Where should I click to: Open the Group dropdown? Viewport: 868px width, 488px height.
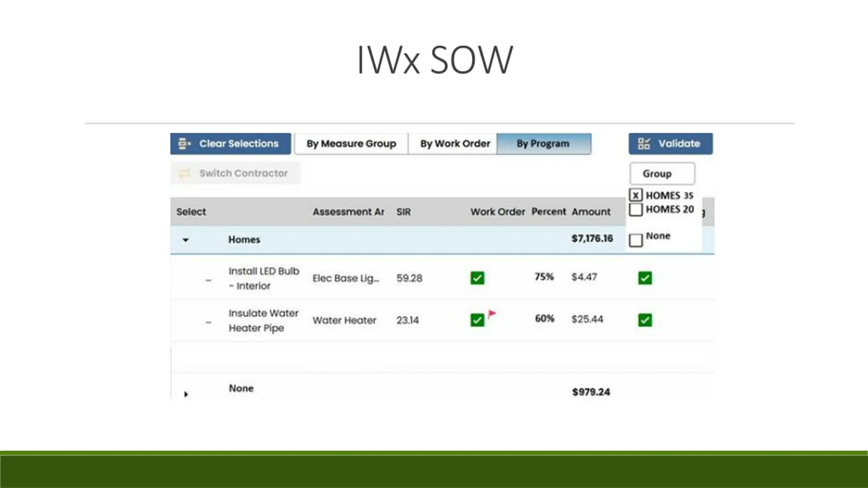pos(662,174)
